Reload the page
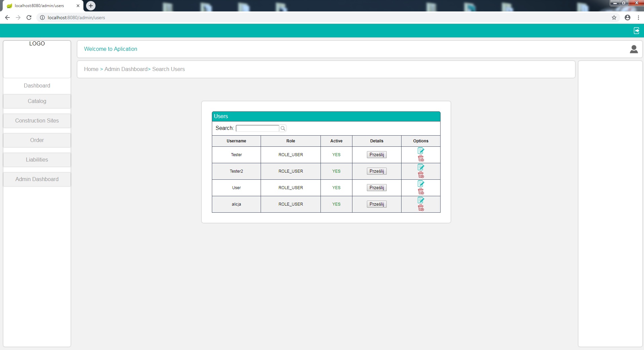Screen dimensions: 644x350 (x=29, y=17)
